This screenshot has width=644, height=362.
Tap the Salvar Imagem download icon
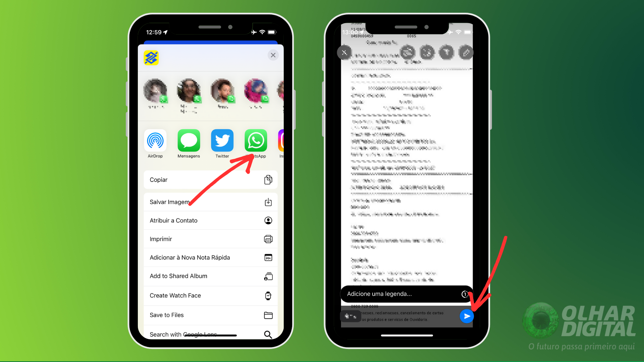pos(268,202)
